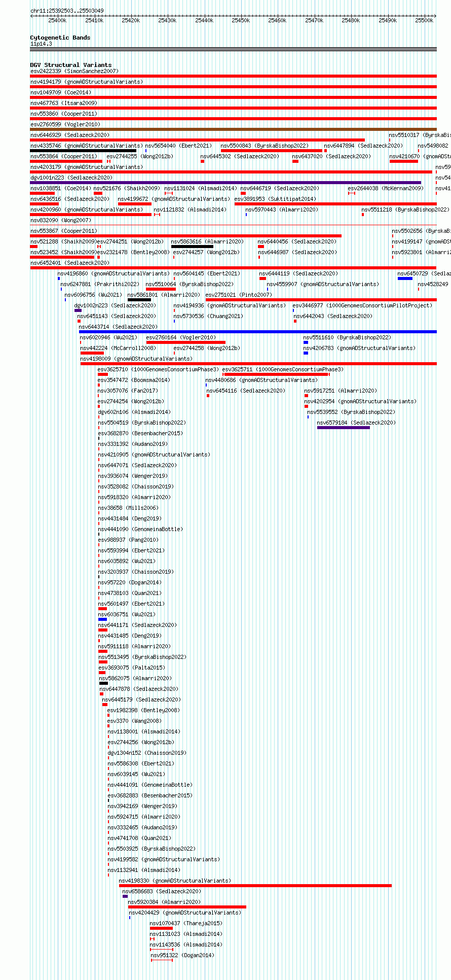The width and height of the screenshot is (451, 980).
Task: Click nsv4203179 gnomAD variant label
Action: coord(87,167)
